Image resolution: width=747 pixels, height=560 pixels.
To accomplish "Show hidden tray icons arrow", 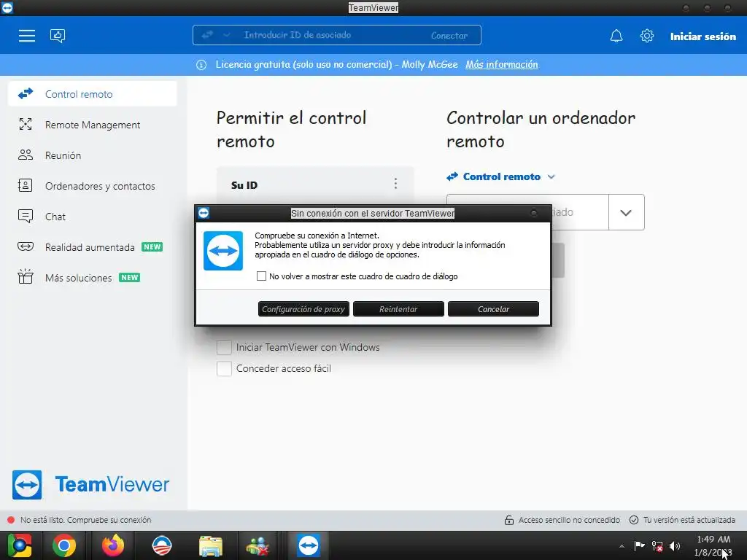I will [x=622, y=547].
